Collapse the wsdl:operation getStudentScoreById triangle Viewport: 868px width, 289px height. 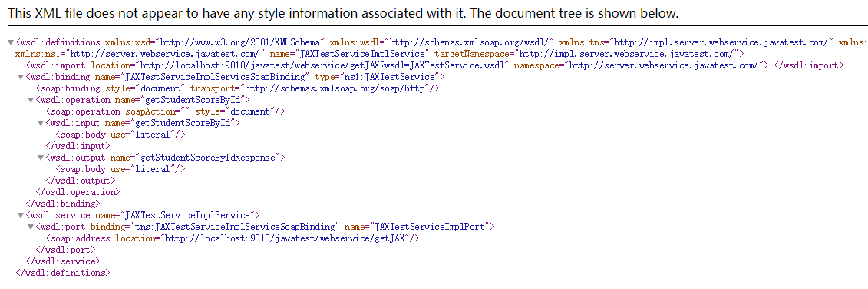(31, 100)
